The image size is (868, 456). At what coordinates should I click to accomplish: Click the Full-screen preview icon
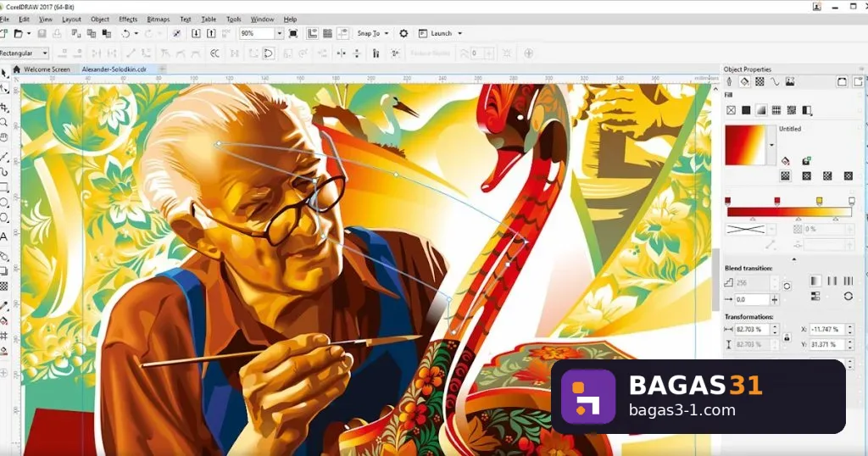pyautogui.click(x=293, y=34)
